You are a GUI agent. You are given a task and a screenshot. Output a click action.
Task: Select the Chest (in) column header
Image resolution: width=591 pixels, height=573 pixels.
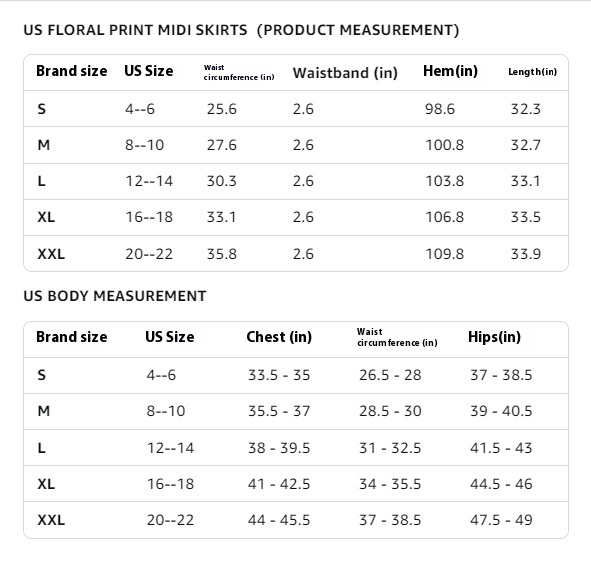coord(279,337)
